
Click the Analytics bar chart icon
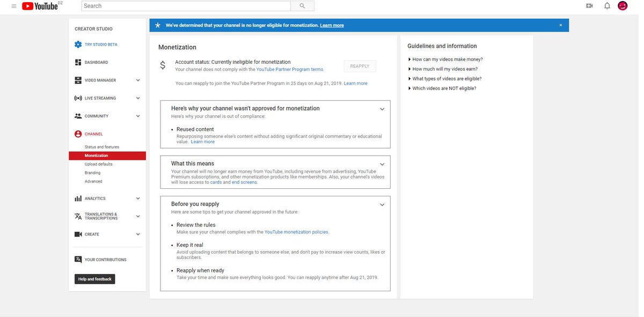click(x=78, y=198)
